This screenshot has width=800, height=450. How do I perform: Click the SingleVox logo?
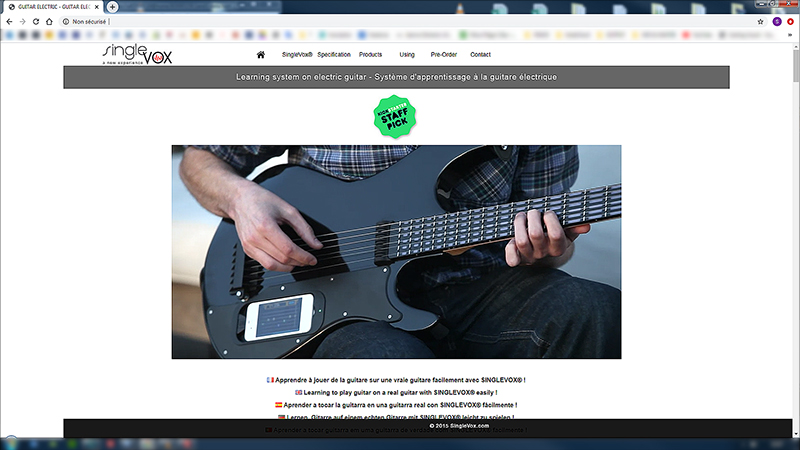pos(137,55)
